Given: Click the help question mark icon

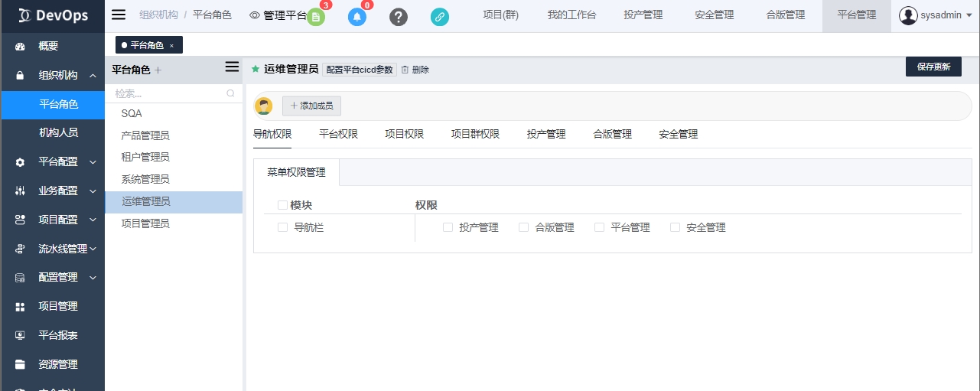Looking at the screenshot, I should pos(399,17).
